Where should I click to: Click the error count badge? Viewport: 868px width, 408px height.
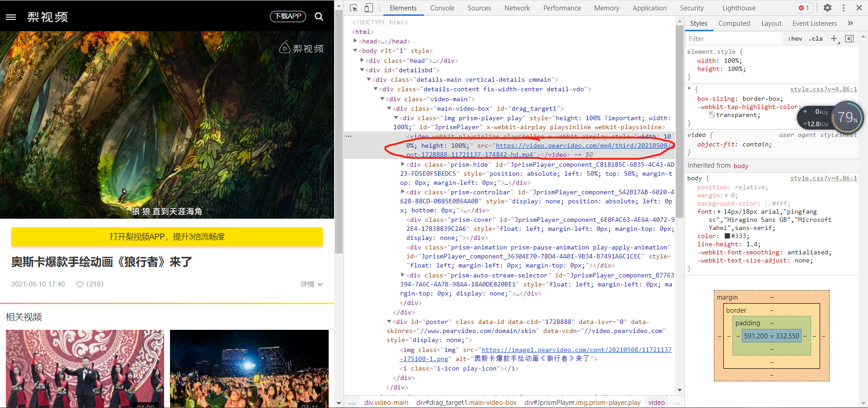tap(804, 8)
